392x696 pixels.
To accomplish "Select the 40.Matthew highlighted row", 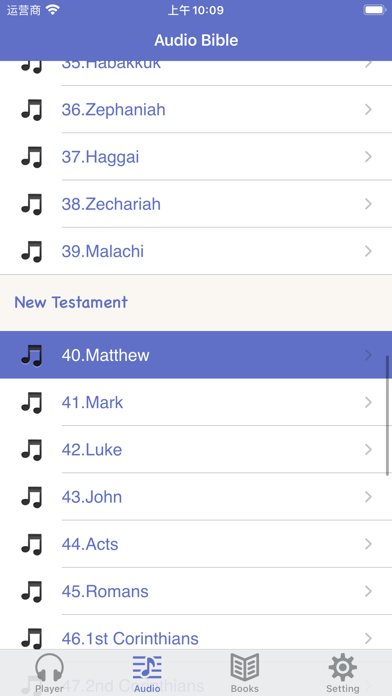I will click(196, 355).
